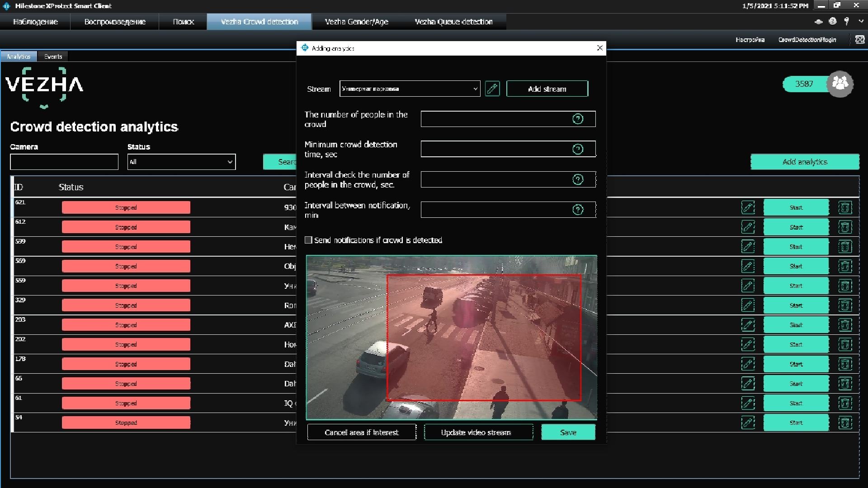The width and height of the screenshot is (868, 488).
Task: Switch to Vezha Queue detection tab
Action: click(x=453, y=22)
